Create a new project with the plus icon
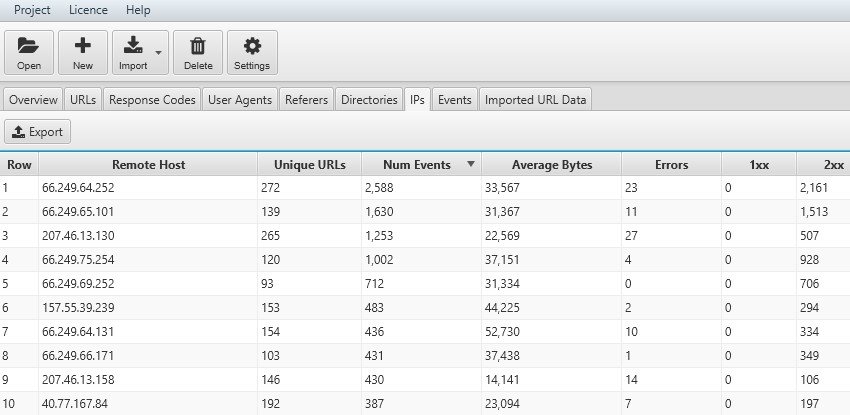 (x=83, y=46)
